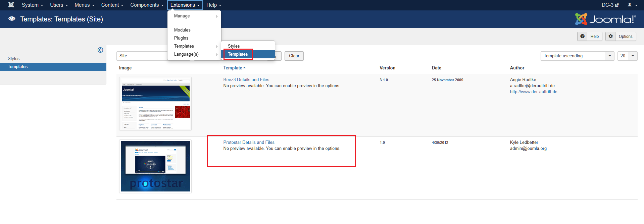This screenshot has width=644, height=224.
Task: Click the 1.0 version value of Protostar
Action: pyautogui.click(x=382, y=143)
